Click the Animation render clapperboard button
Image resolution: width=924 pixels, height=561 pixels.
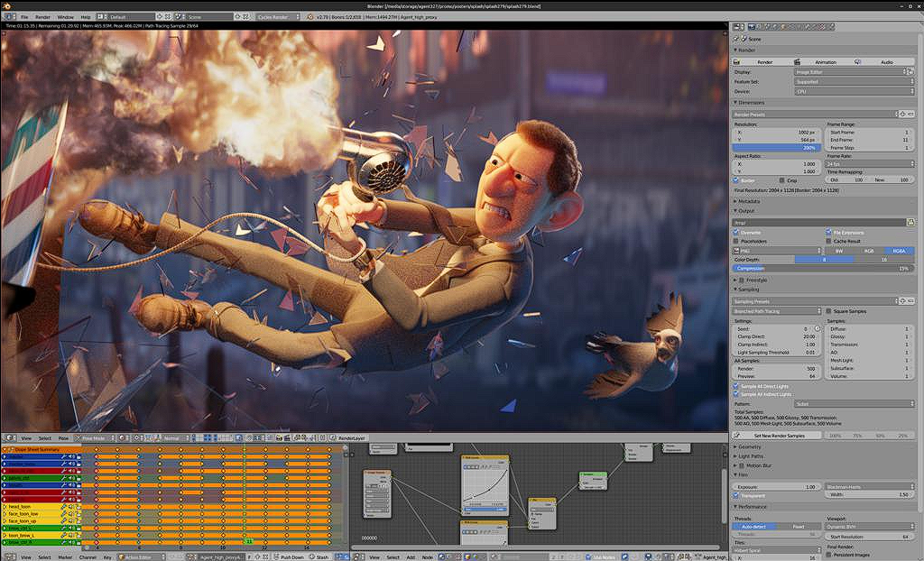click(x=824, y=61)
